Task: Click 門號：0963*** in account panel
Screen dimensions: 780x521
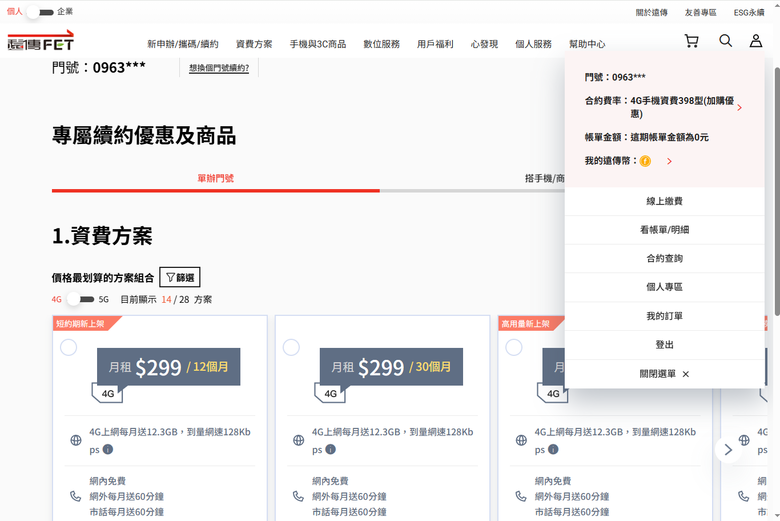Action: tap(615, 77)
